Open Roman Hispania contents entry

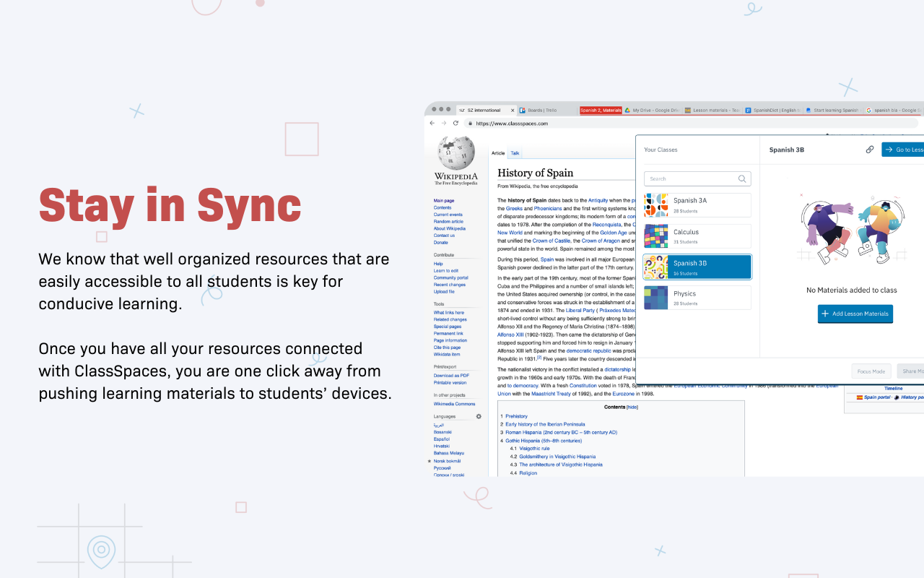(x=561, y=432)
